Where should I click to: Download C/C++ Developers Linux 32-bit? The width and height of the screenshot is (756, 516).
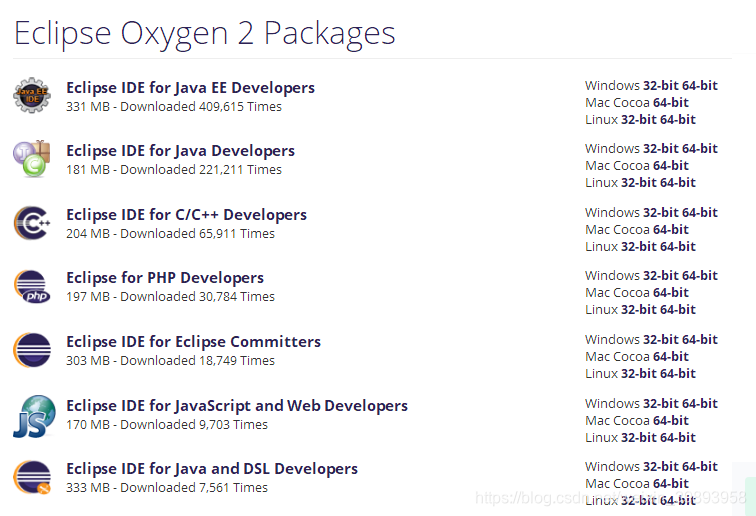pyautogui.click(x=638, y=246)
